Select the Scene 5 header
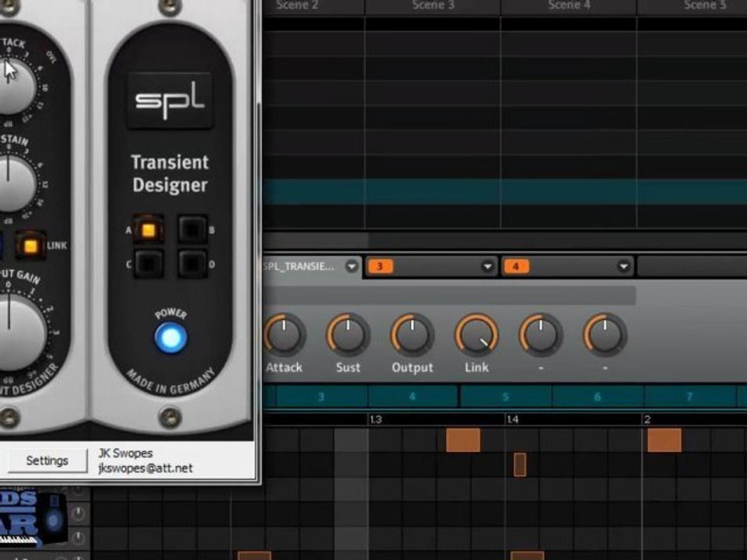This screenshot has height=560, width=747. [693, 5]
